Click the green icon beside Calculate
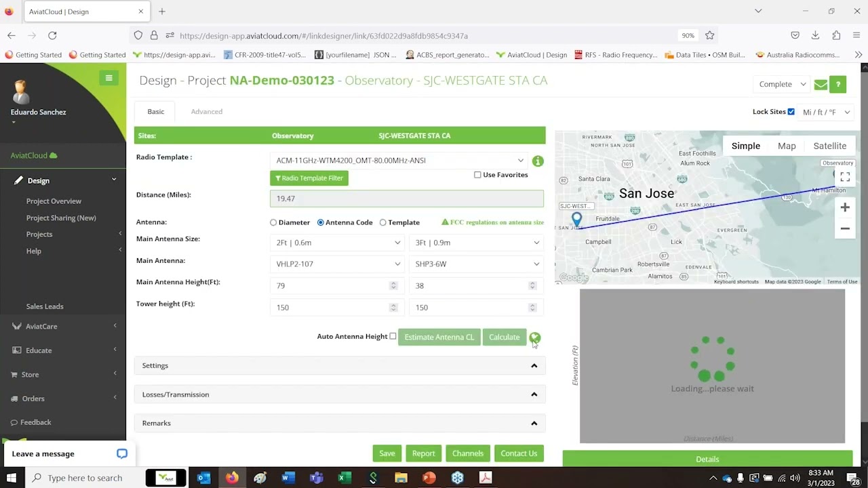868x488 pixels. pos(535,337)
